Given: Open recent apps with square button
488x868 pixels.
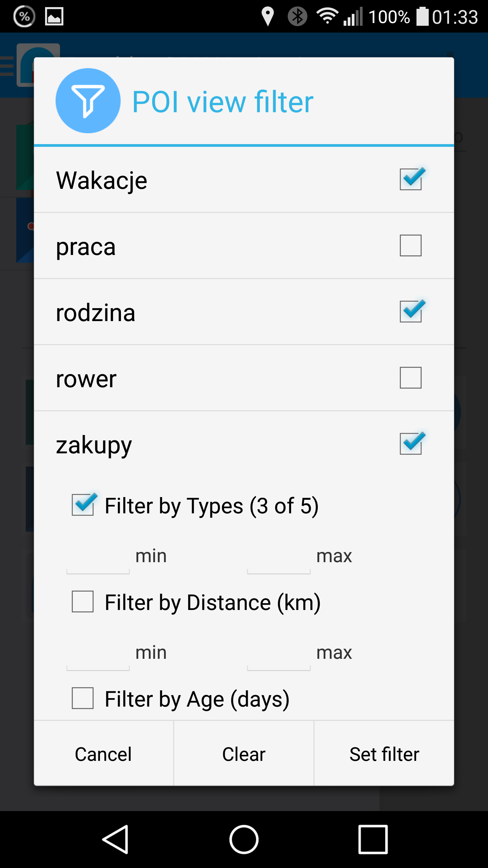Looking at the screenshot, I should [x=373, y=839].
